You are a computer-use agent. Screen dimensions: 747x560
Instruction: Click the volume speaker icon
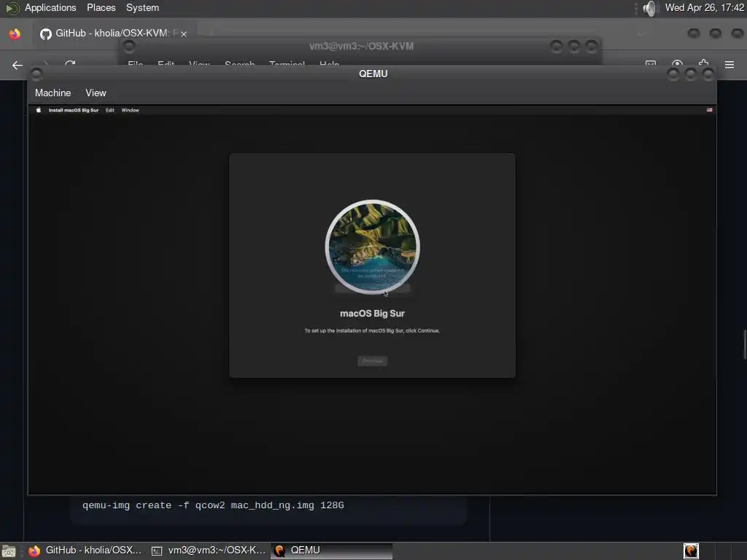click(x=649, y=8)
